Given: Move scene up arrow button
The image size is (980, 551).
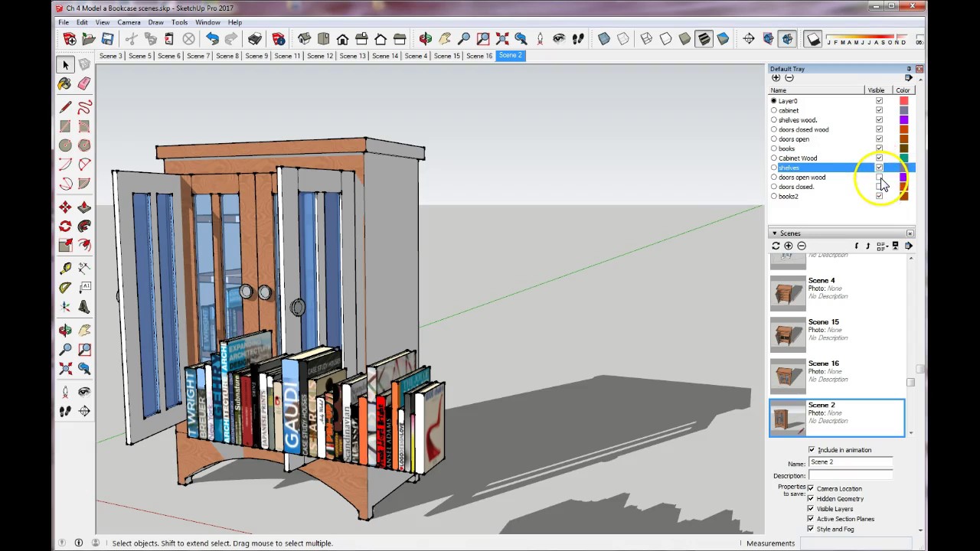Looking at the screenshot, I should [x=857, y=246].
